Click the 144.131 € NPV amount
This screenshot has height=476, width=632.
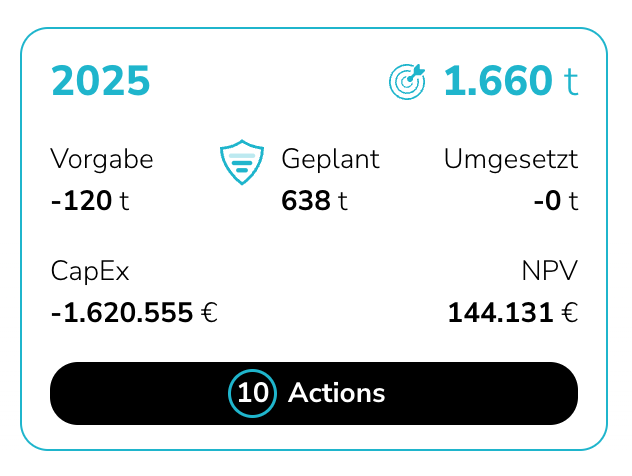513,313
